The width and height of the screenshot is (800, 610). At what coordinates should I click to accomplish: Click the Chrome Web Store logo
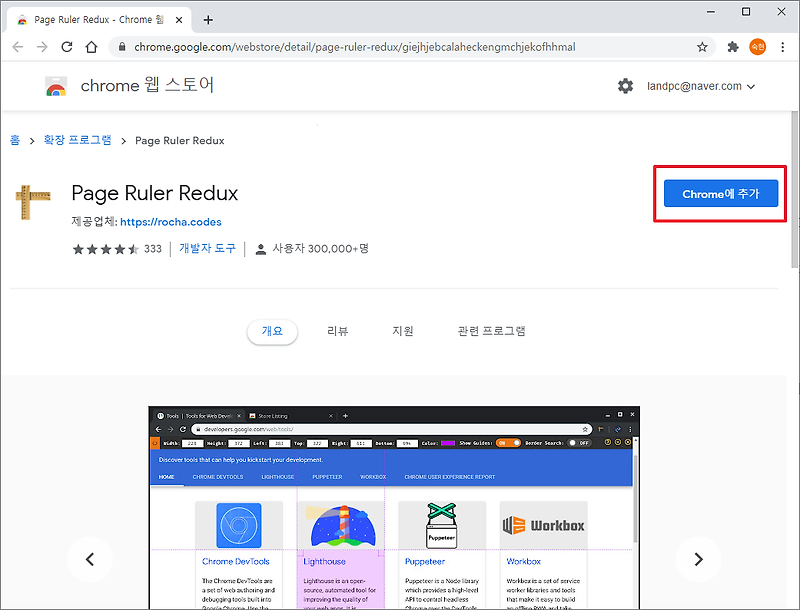tap(57, 86)
